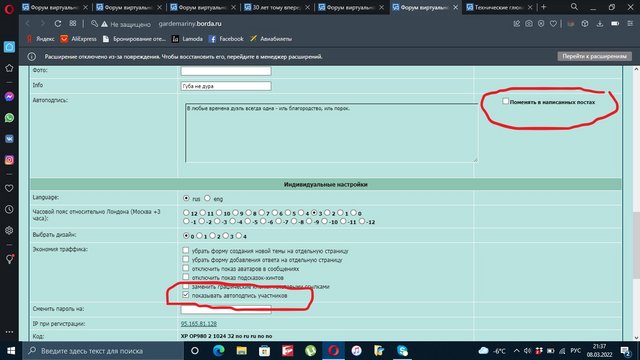This screenshot has height=360, width=640.
Task: Open the Яндекс bookmark
Action: pos(40,39)
